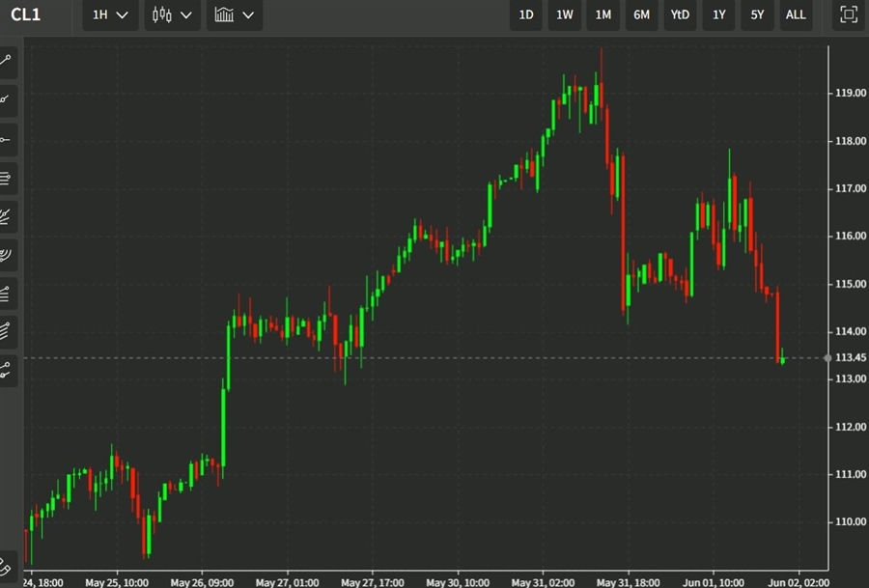Select the trend line drawing tool
This screenshot has height=588, width=869.
[7, 60]
